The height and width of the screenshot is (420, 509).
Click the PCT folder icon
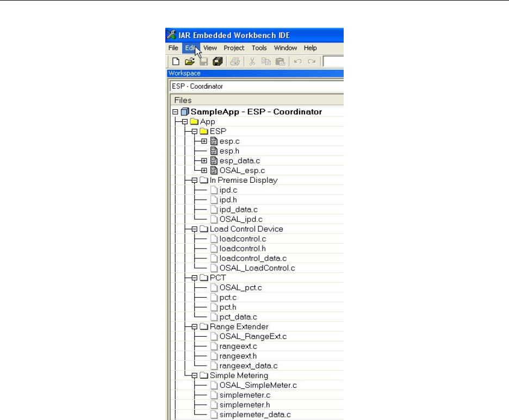click(x=204, y=277)
